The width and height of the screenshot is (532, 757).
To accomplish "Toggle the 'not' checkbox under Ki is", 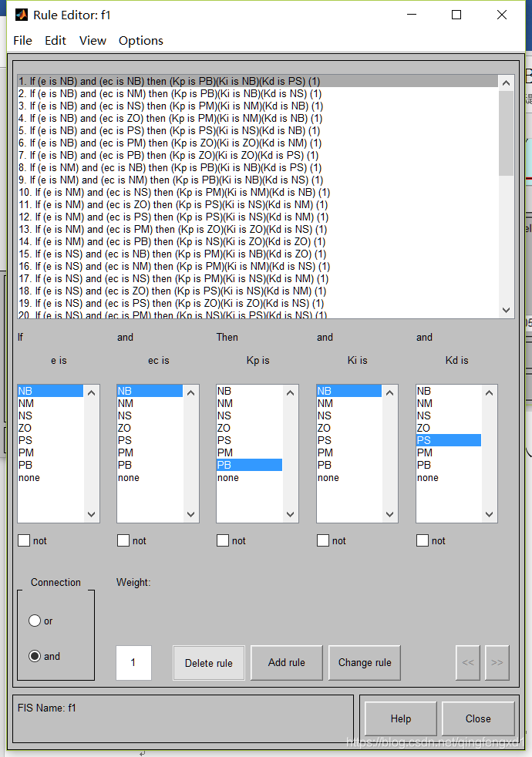I will 323,540.
